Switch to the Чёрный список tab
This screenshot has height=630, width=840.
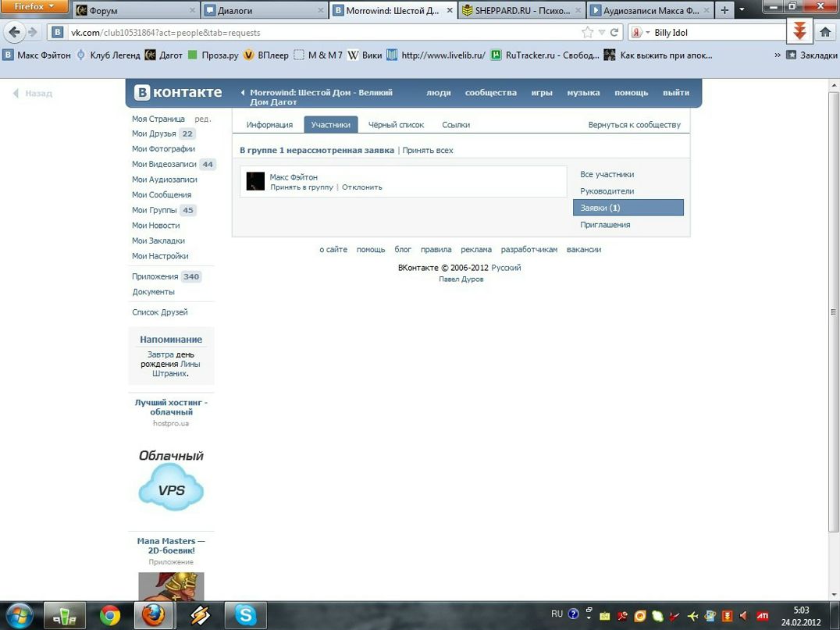coord(396,125)
